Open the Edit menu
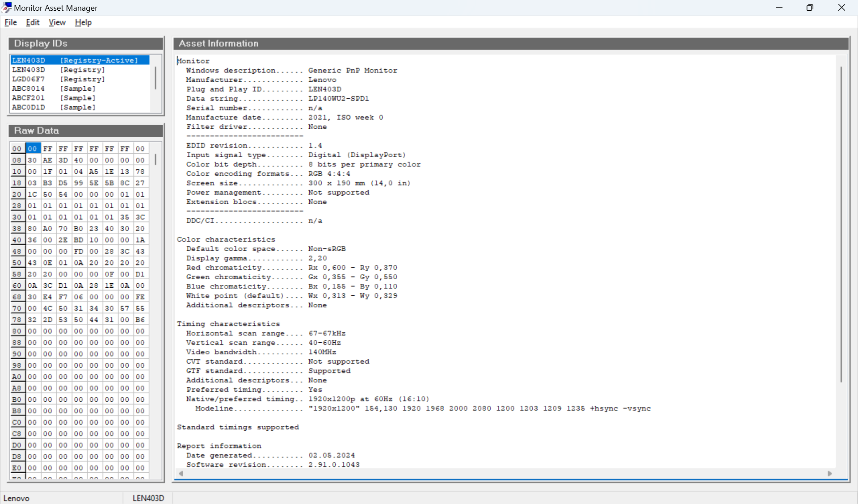 coord(33,22)
